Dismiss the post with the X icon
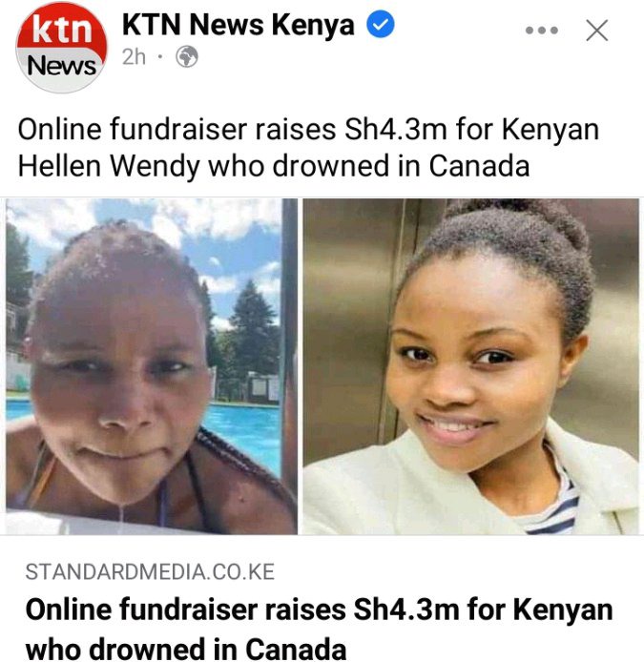 pyautogui.click(x=597, y=31)
